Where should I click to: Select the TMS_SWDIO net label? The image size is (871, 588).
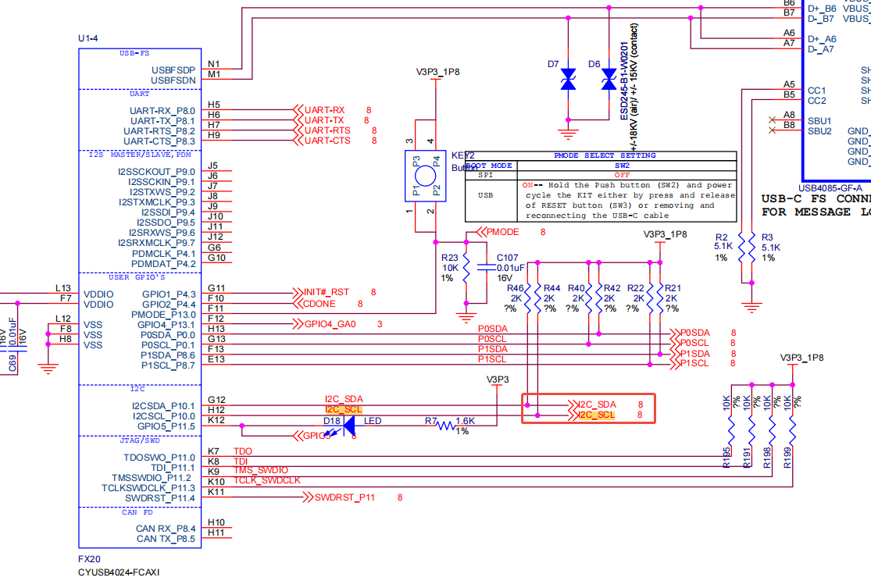[261, 470]
